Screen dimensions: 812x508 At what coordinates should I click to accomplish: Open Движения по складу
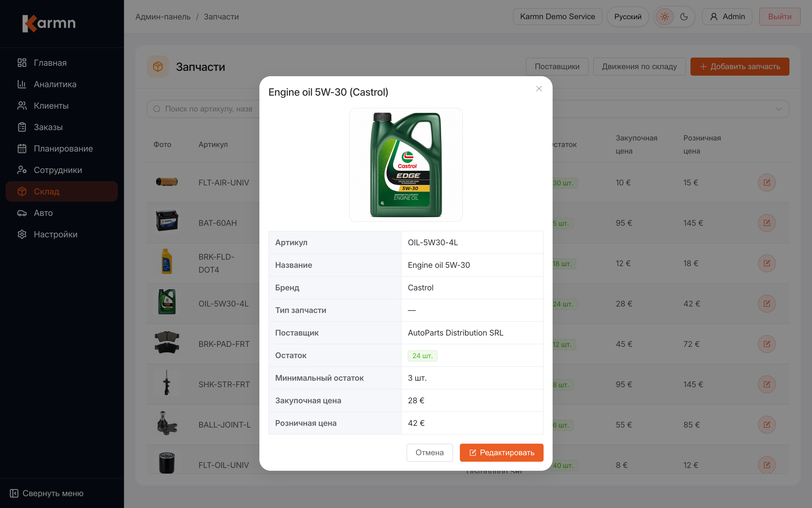click(x=639, y=67)
